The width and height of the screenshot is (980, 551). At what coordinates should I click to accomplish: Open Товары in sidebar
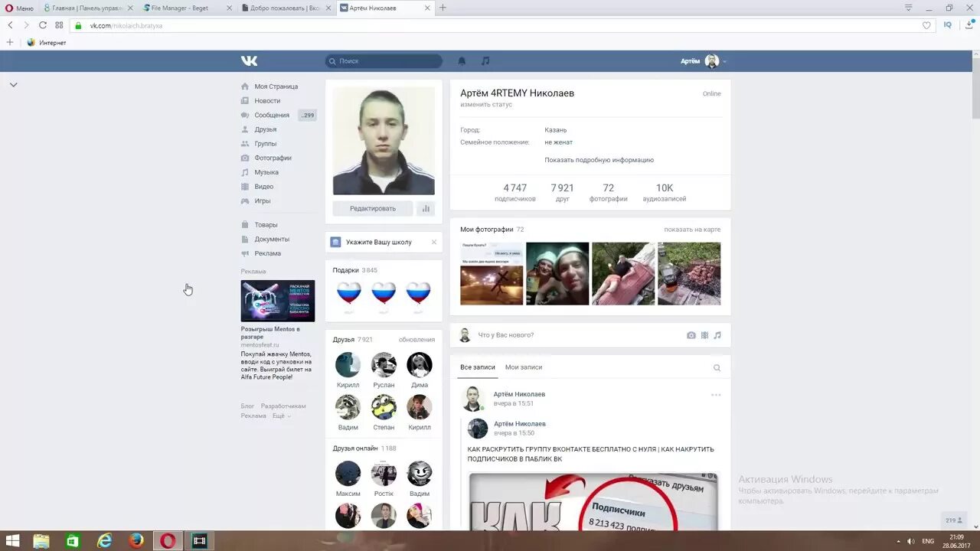pyautogui.click(x=266, y=225)
